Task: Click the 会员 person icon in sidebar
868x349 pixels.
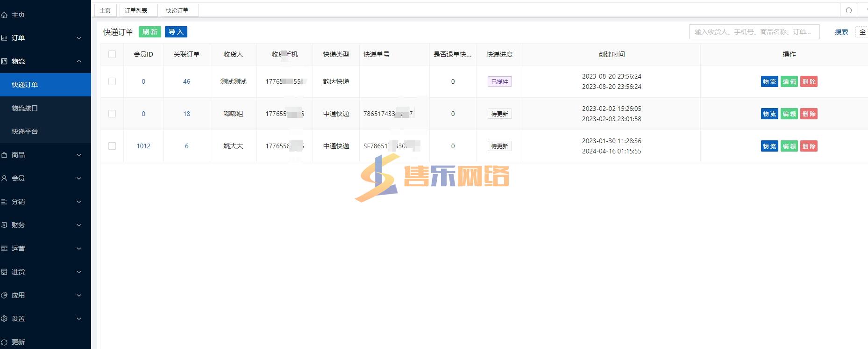Action: (x=5, y=178)
